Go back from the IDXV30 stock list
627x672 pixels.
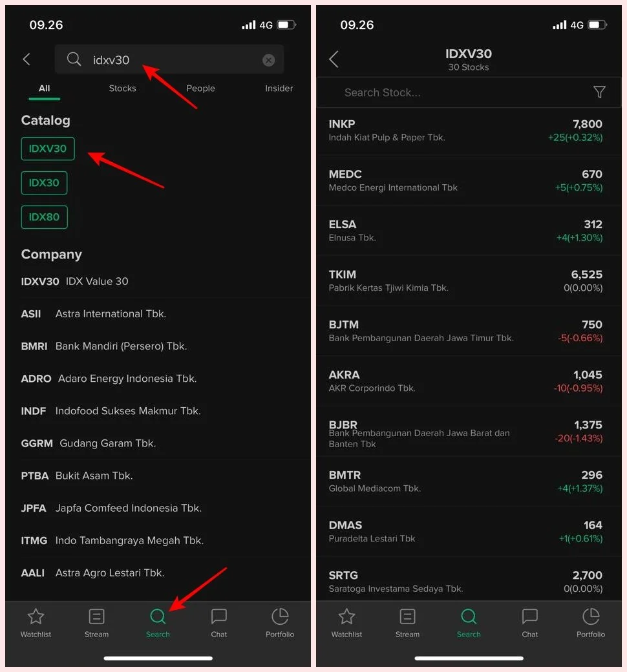[x=334, y=59]
